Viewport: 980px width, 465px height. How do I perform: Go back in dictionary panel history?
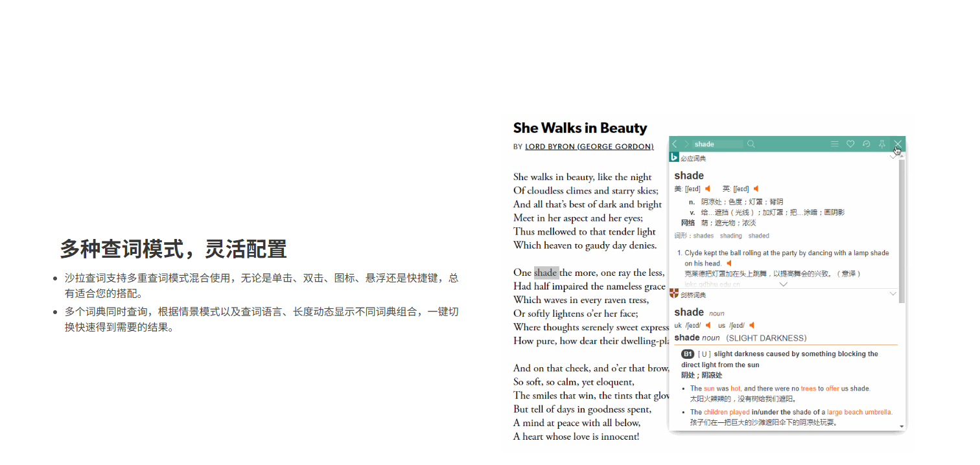pyautogui.click(x=675, y=144)
